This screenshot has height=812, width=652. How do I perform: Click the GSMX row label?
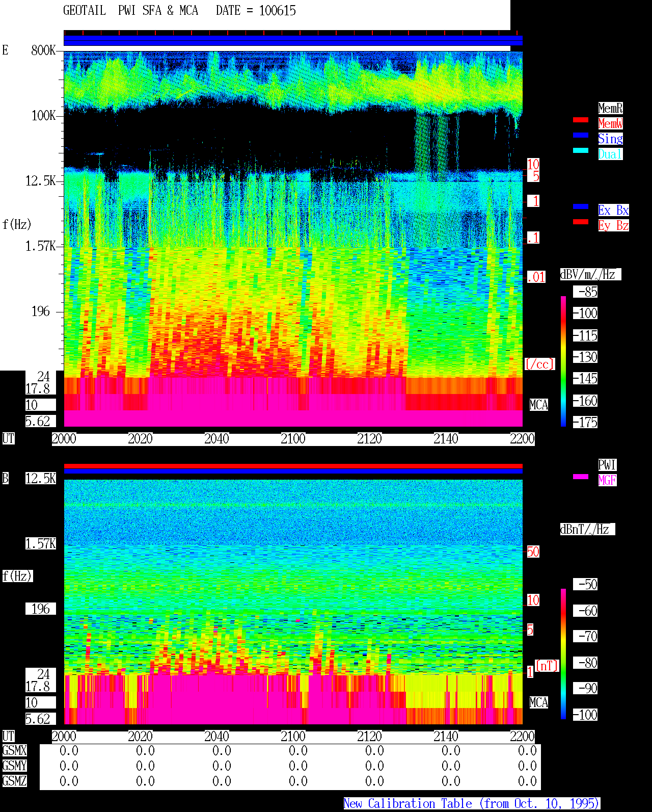[14, 750]
